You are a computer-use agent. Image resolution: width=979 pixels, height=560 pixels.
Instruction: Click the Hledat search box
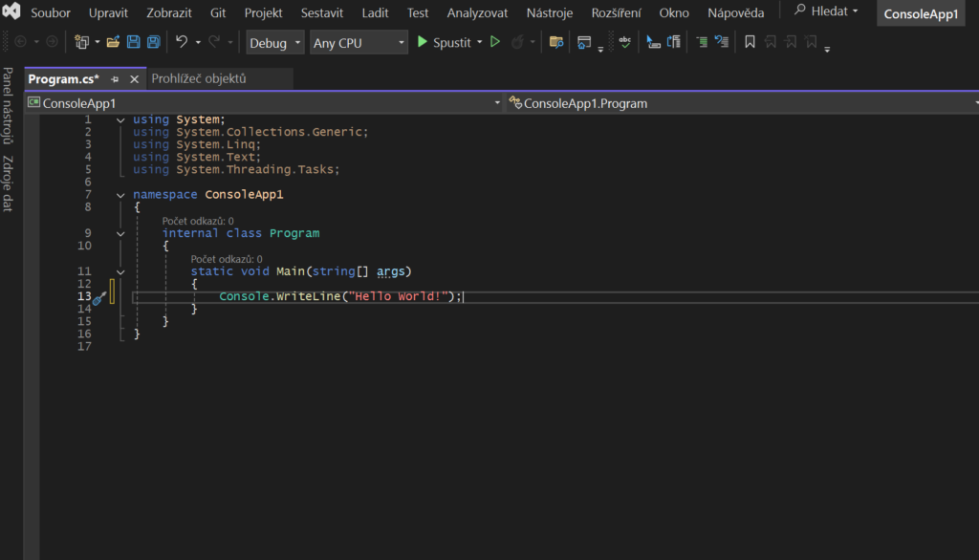coord(826,11)
